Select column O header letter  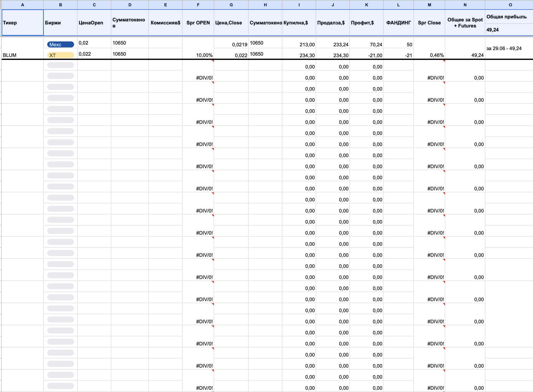pos(510,5)
